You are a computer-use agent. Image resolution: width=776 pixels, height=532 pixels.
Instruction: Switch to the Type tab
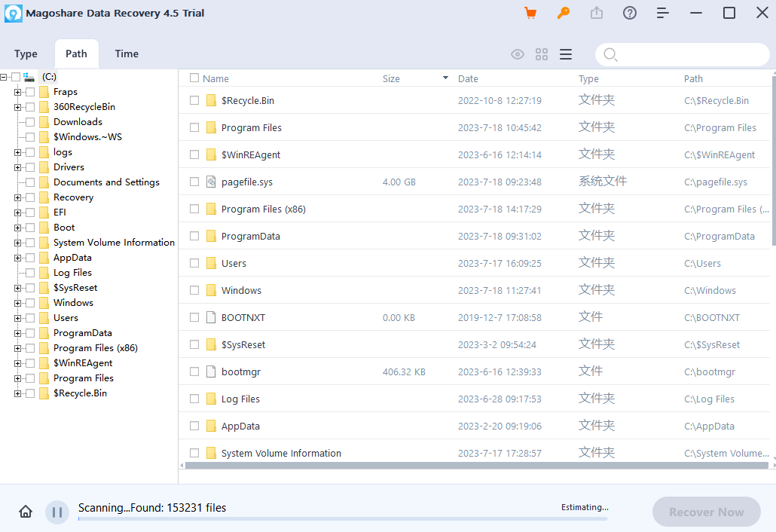point(26,54)
